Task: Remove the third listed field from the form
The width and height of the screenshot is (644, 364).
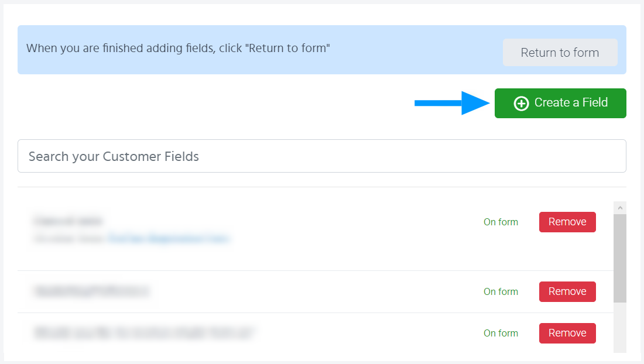Action: coord(567,334)
